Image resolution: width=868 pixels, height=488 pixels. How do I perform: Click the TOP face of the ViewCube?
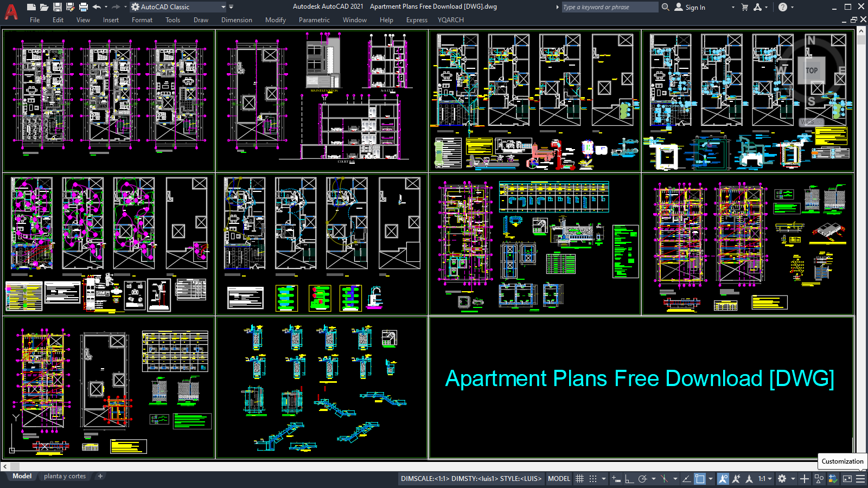(812, 70)
